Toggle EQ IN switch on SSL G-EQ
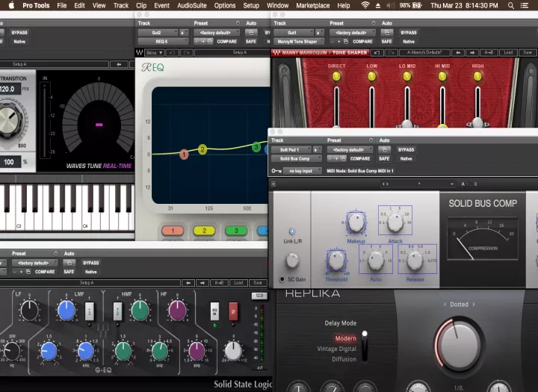538x392 pixels. [214, 311]
